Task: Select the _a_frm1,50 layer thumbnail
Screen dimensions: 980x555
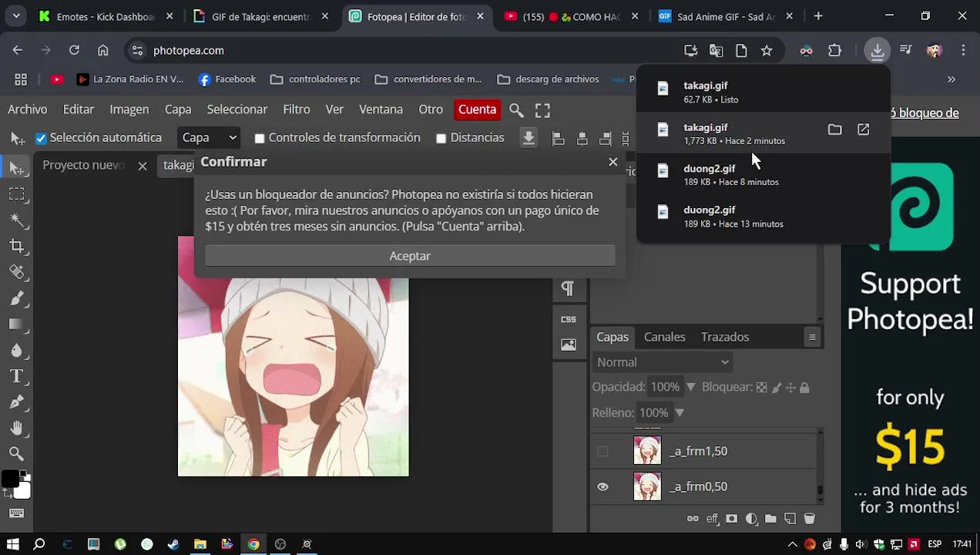Action: [x=647, y=451]
